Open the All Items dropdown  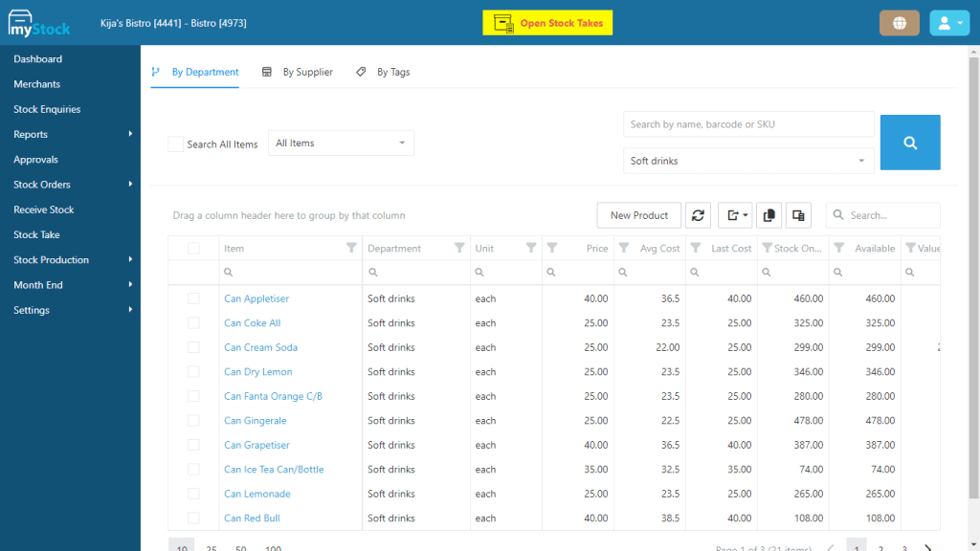coord(341,143)
